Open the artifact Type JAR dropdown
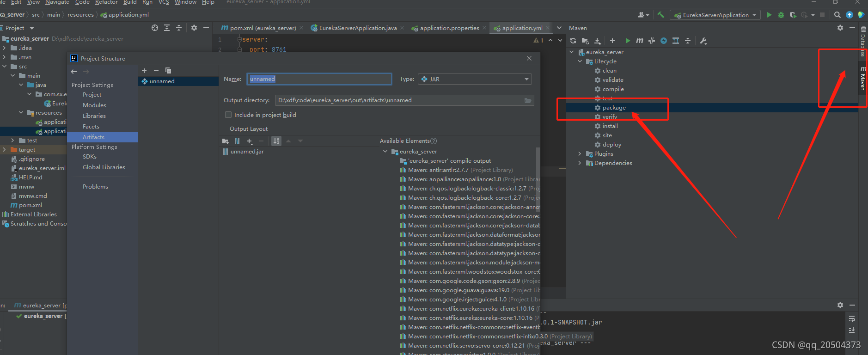868x355 pixels. pyautogui.click(x=475, y=79)
